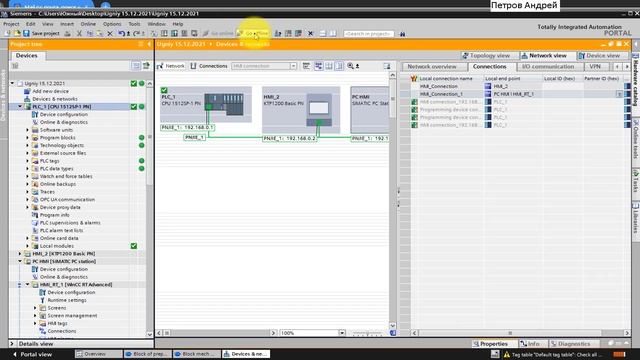This screenshot has width=640, height=360.
Task: Switch to Topology view tab
Action: tap(486, 56)
